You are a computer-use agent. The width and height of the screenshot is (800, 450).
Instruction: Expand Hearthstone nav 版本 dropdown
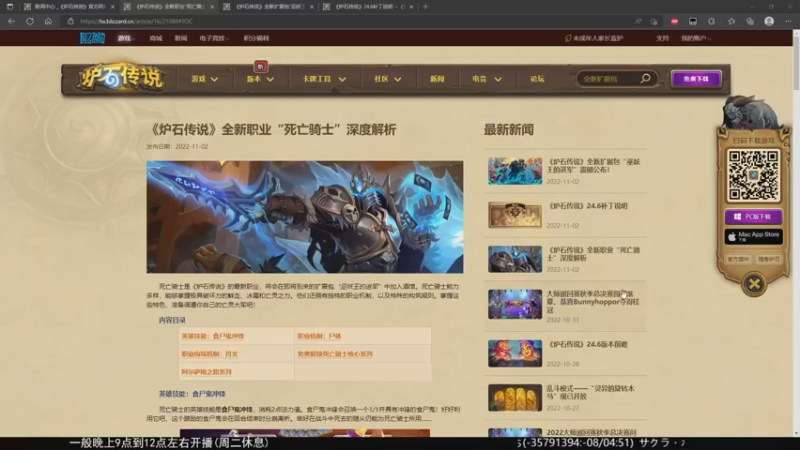[260, 79]
